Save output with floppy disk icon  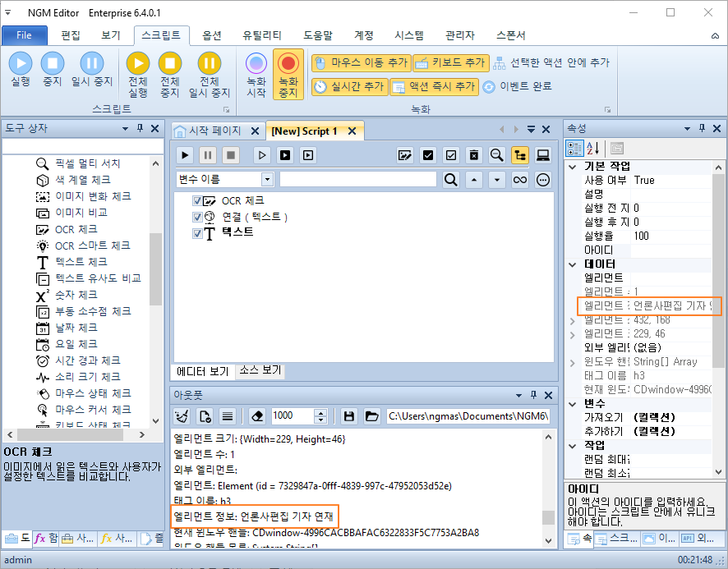(349, 416)
